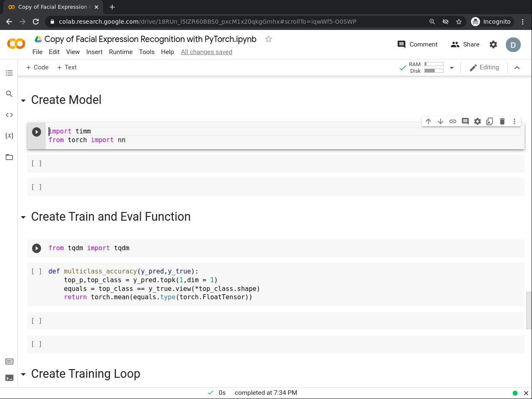
Task: Open the find and replace search icon
Action: pos(9,94)
